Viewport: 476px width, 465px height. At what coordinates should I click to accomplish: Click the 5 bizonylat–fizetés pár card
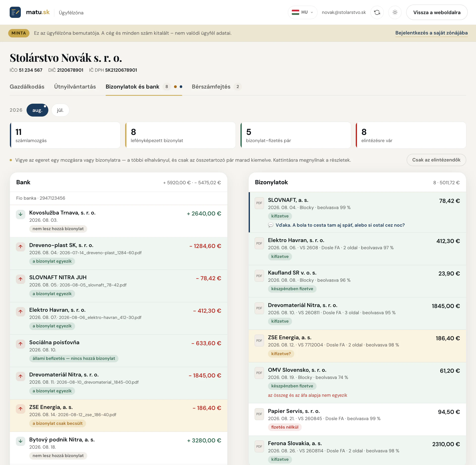click(x=296, y=135)
